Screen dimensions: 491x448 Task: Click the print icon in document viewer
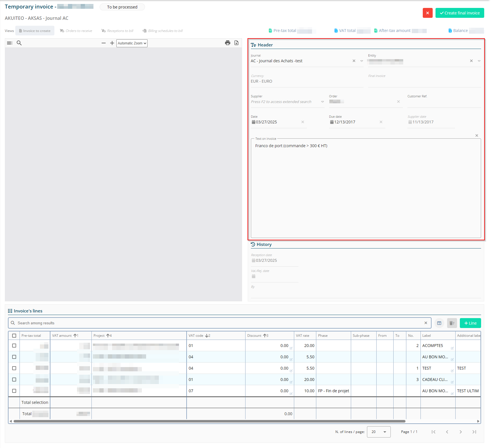(227, 43)
